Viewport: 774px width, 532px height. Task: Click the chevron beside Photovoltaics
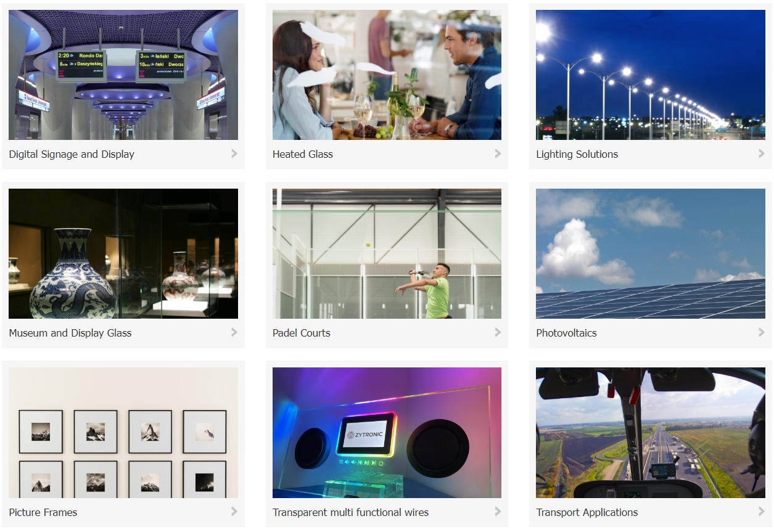coord(762,332)
